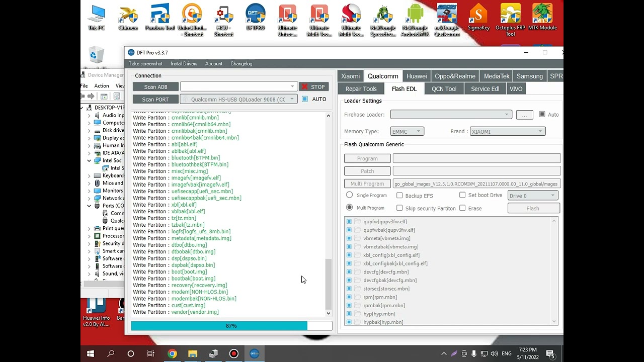Screen dimensions: 644x362
Task: Check the Erase option
Action: tap(462, 208)
